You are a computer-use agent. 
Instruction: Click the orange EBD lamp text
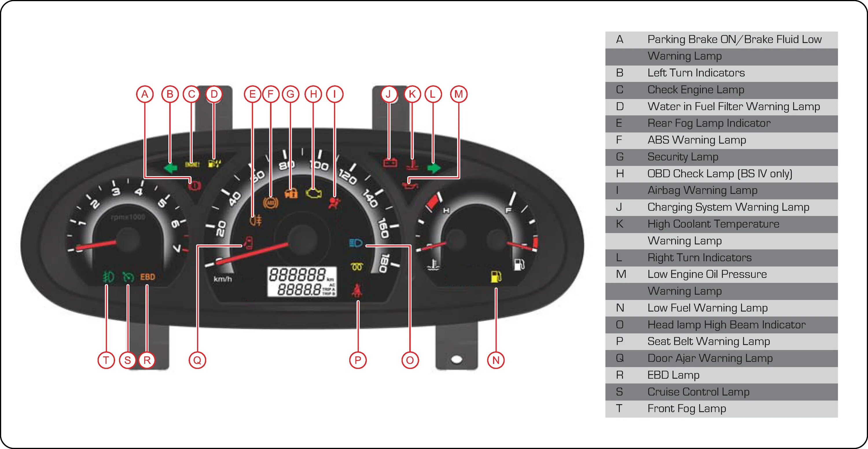coord(148,277)
